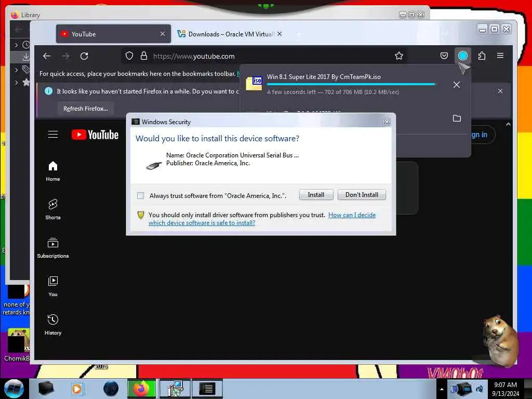Open a new tab

pos(299,35)
